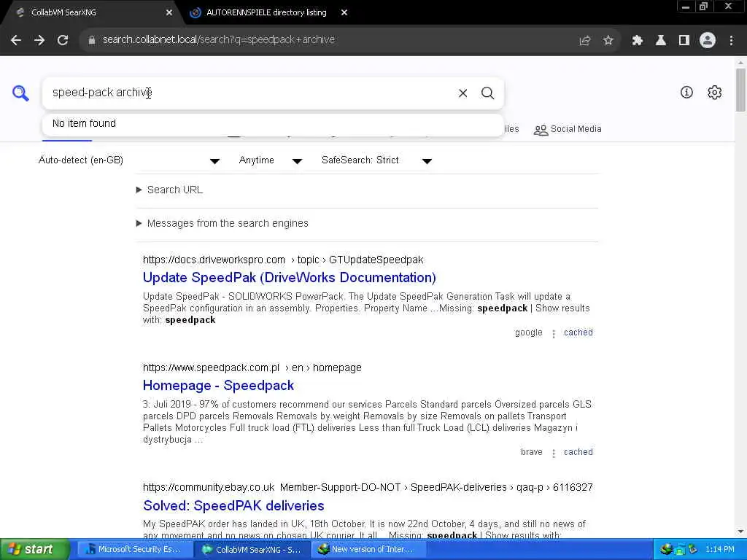Open the Anytime time range dropdown
Screen dimensions: 747x560
270,160
